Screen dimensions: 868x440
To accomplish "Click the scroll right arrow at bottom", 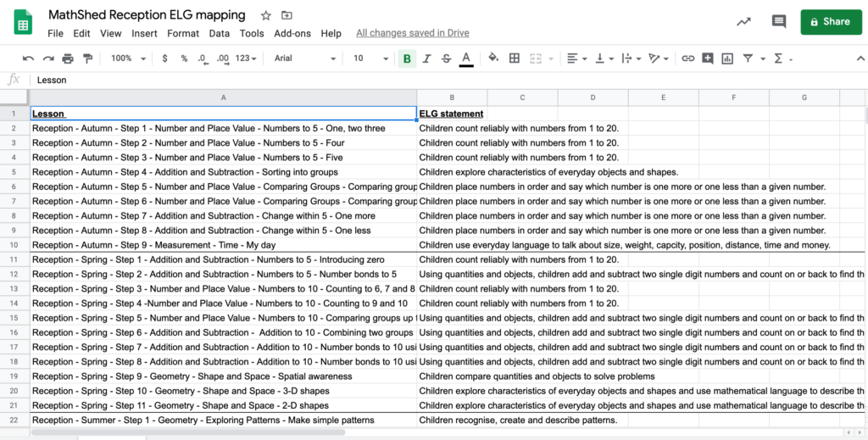I will [860, 432].
